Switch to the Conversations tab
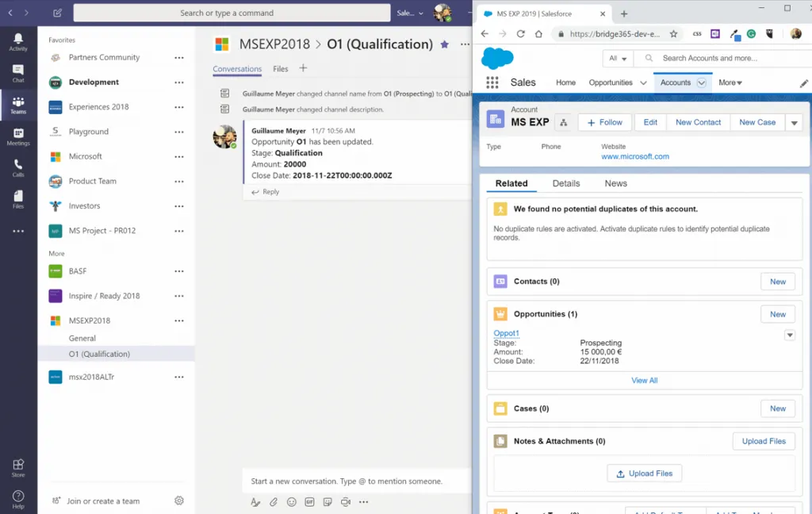This screenshot has width=812, height=514. point(237,69)
